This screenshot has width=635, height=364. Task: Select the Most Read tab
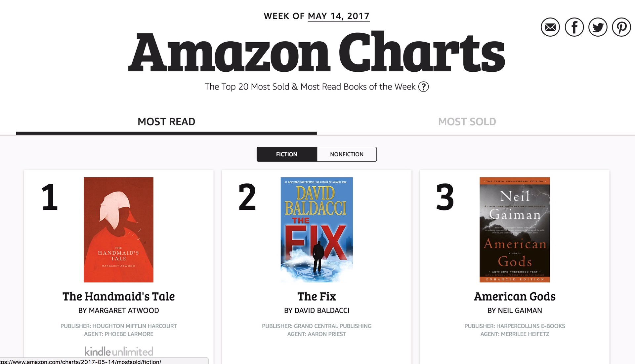tap(166, 122)
